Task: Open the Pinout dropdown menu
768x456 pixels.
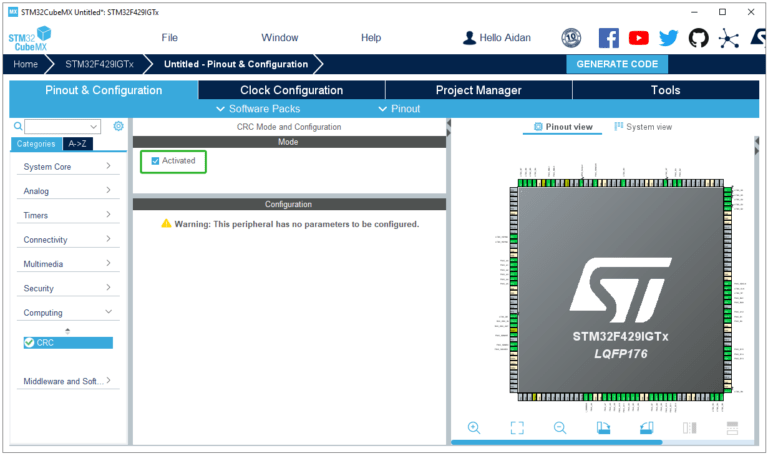Action: tap(399, 108)
